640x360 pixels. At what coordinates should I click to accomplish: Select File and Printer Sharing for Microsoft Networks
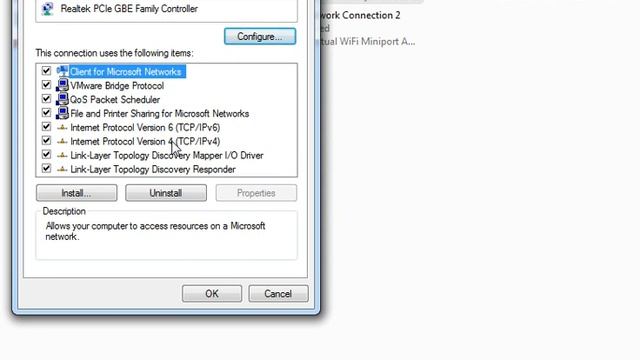[160, 113]
